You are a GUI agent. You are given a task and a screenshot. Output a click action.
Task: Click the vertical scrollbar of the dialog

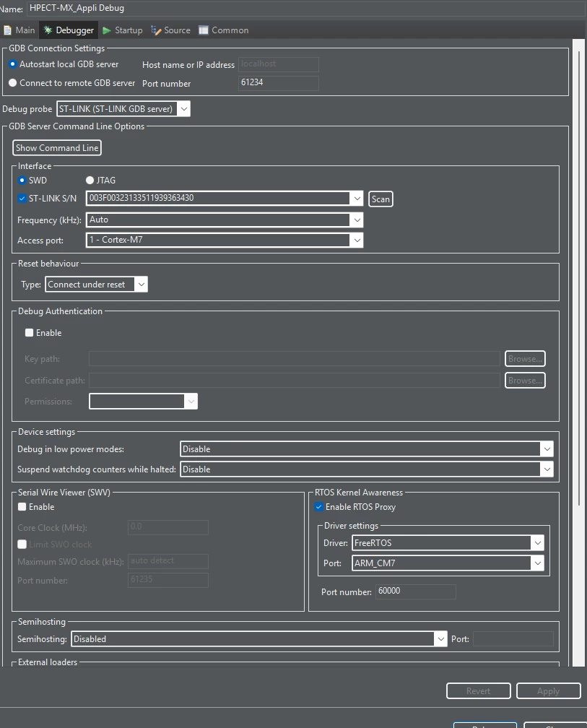pyautogui.click(x=578, y=279)
